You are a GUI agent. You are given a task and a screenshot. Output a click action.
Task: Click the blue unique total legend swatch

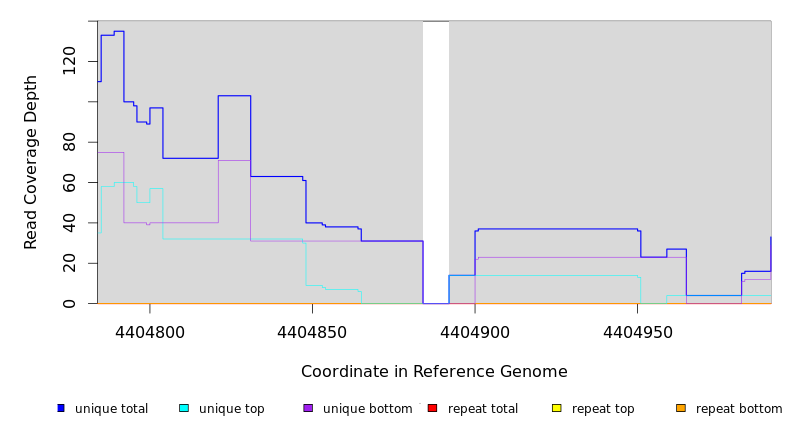tap(61, 408)
